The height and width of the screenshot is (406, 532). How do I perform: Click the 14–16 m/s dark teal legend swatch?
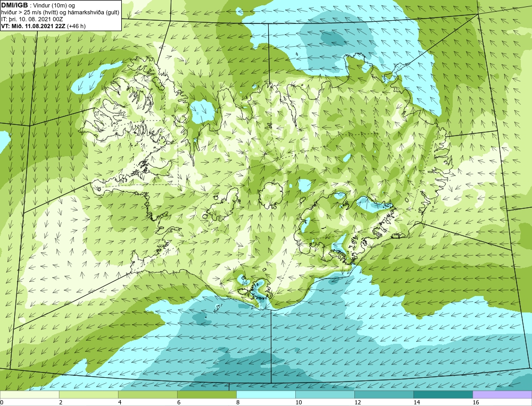443,394
